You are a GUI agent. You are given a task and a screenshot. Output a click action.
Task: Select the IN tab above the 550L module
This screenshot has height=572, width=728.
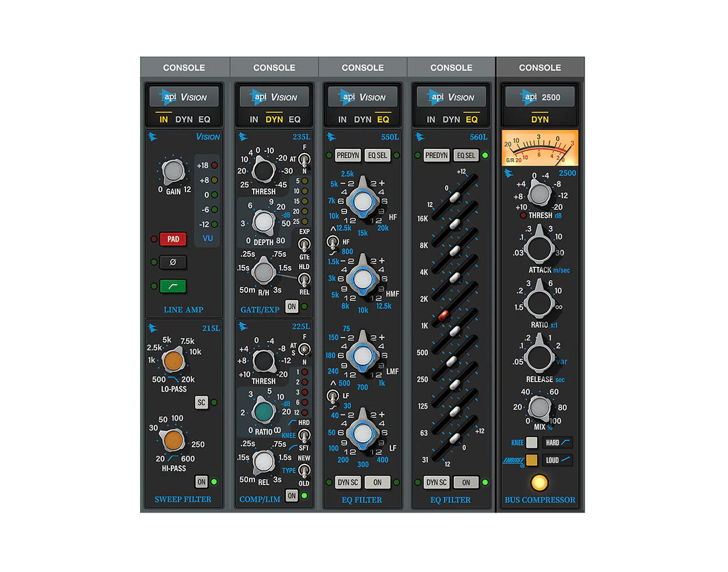[342, 119]
